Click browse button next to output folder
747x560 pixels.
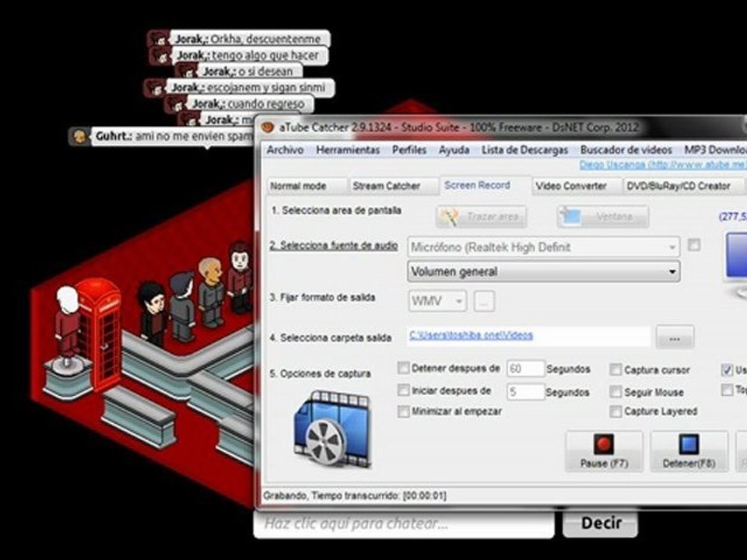coord(675,337)
